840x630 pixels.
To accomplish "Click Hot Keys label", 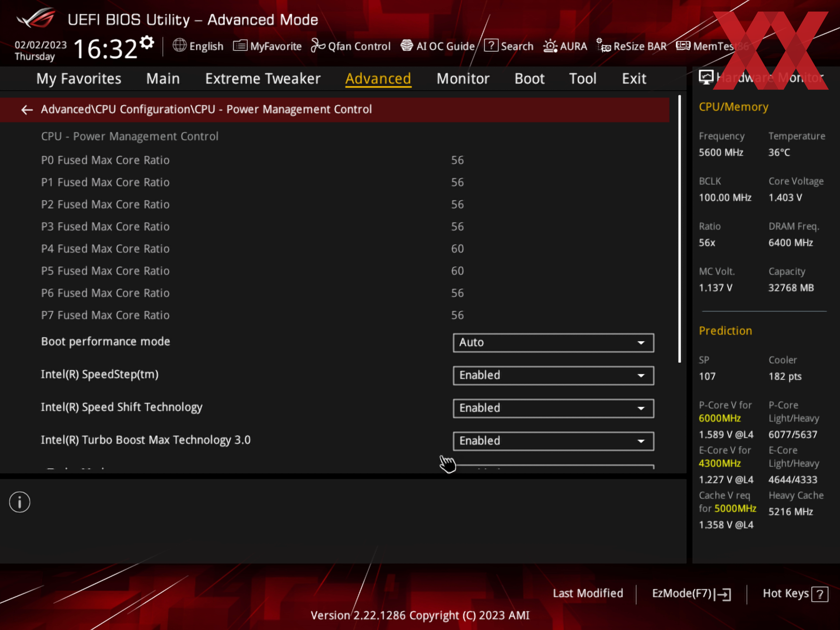I will tap(786, 593).
